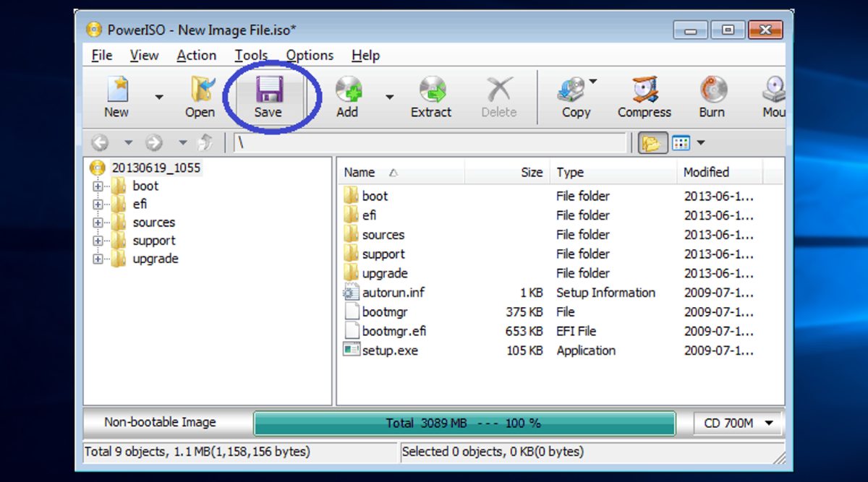868x482 pixels.
Task: Select the bootmgr.efi file
Action: click(x=394, y=331)
